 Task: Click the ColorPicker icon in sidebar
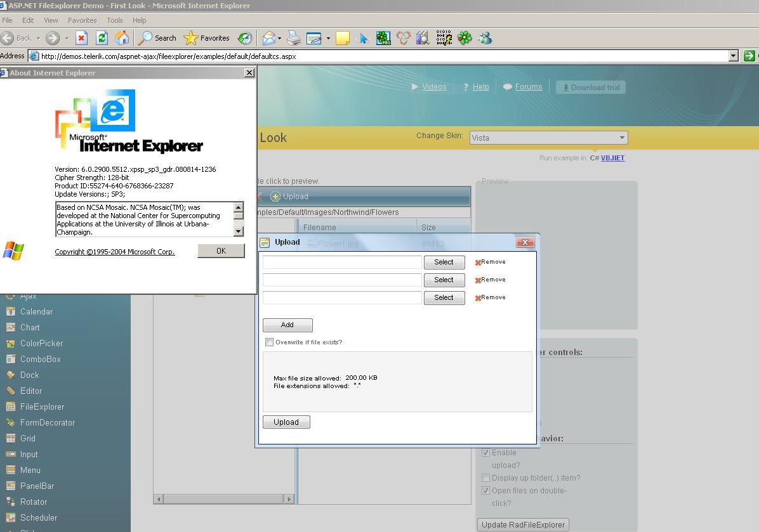click(x=11, y=344)
